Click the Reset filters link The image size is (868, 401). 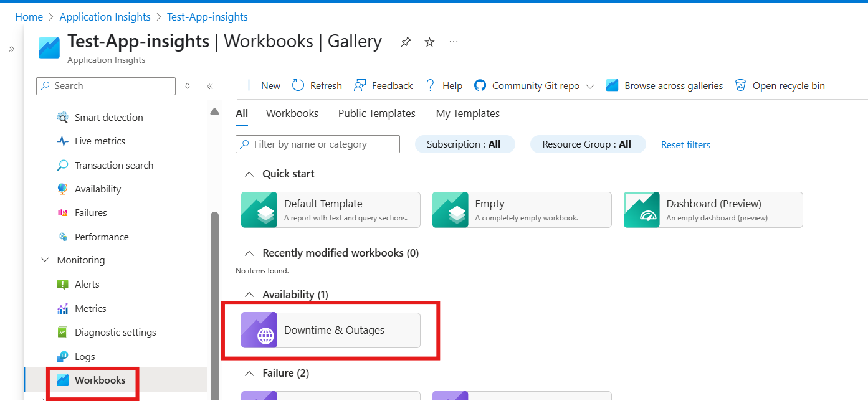tap(685, 144)
